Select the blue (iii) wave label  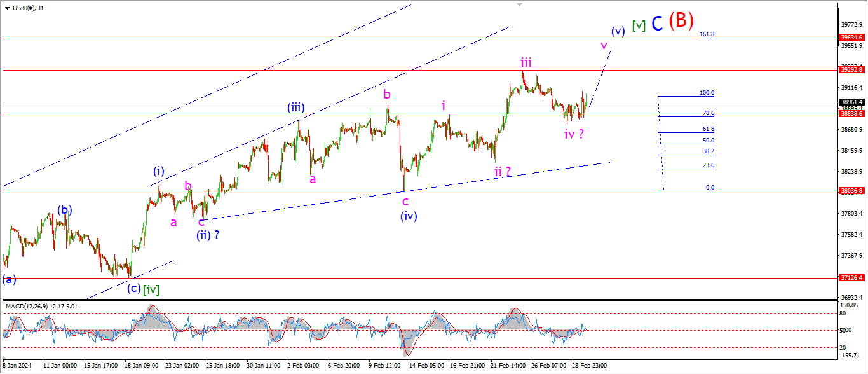coord(296,107)
